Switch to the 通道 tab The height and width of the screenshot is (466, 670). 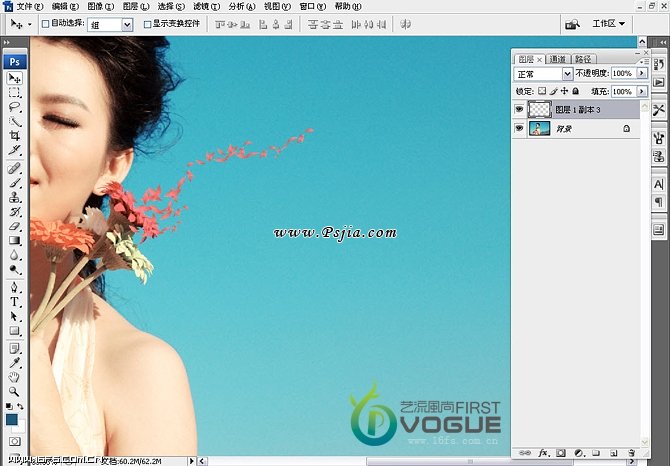tap(558, 59)
